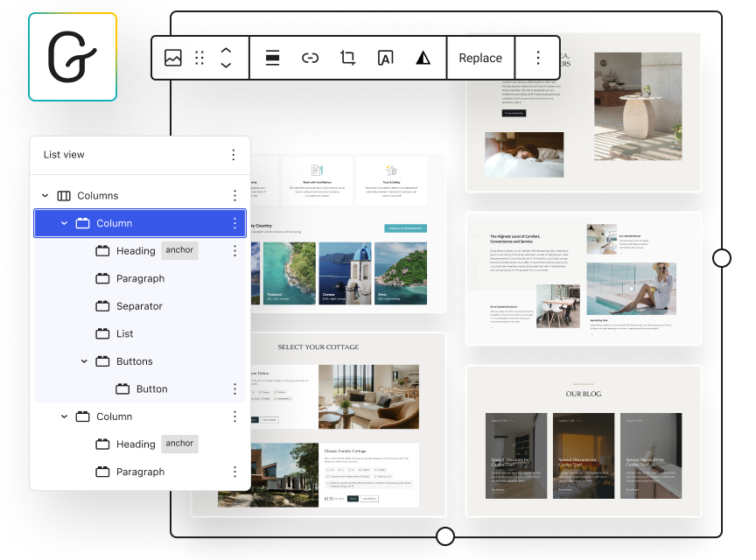The height and width of the screenshot is (560, 756).
Task: Move block up with up chevron
Action: 226,50
